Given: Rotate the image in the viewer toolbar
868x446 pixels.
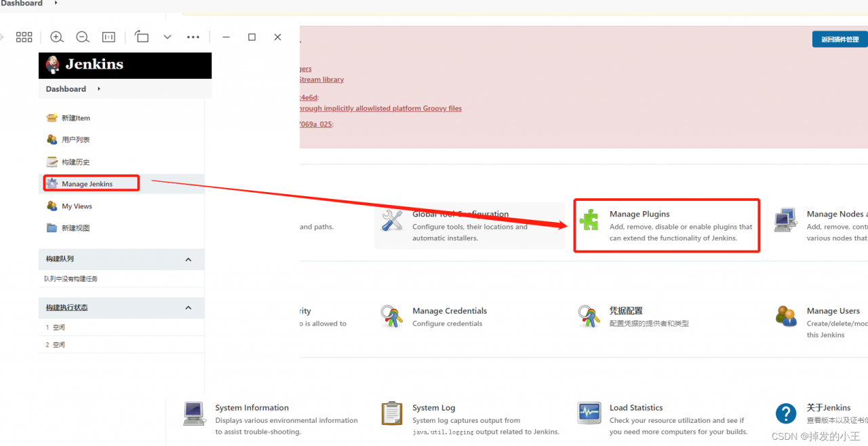Looking at the screenshot, I should (141, 37).
